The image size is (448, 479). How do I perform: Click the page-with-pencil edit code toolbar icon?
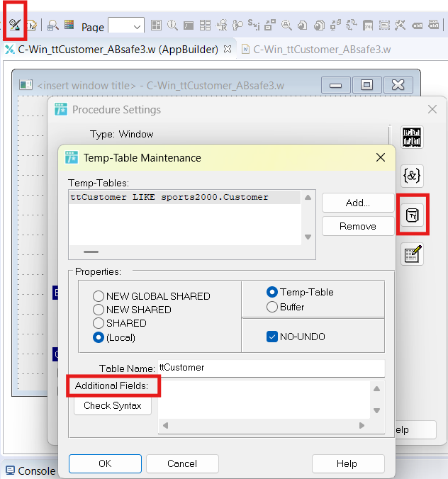coord(31,26)
